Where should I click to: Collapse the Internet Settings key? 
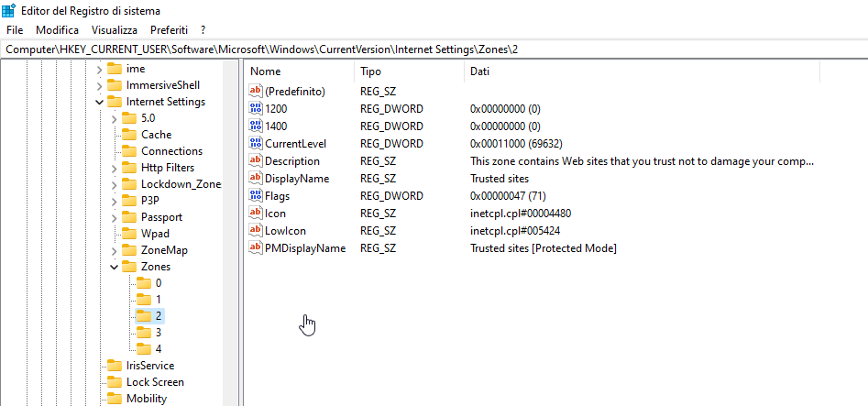pyautogui.click(x=100, y=102)
